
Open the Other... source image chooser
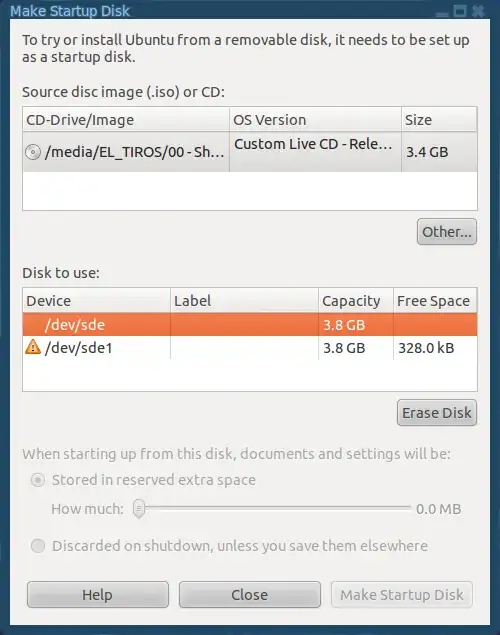click(447, 232)
